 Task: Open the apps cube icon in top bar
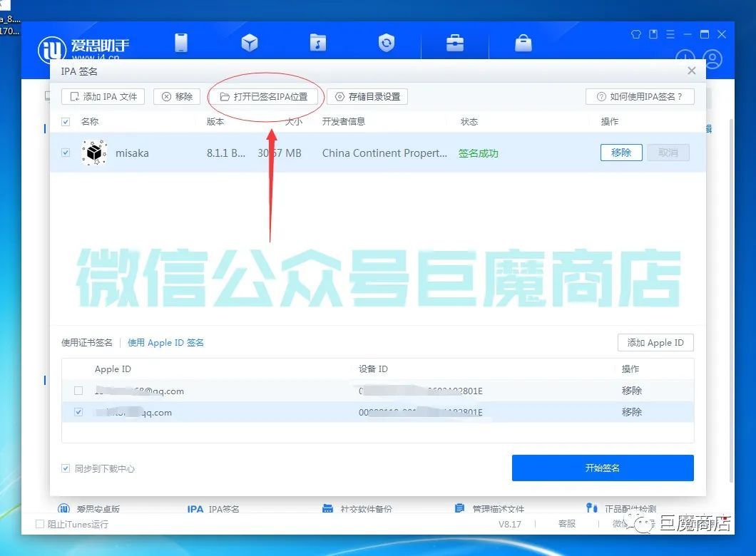(x=250, y=43)
